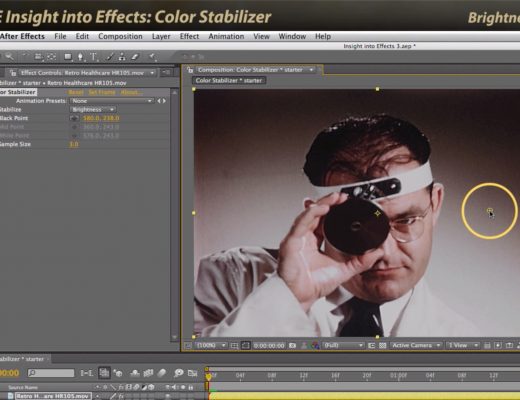Image resolution: width=520 pixels, height=400 pixels.
Task: Open the Composition viewer name dropdown arrow
Action: point(311,70)
